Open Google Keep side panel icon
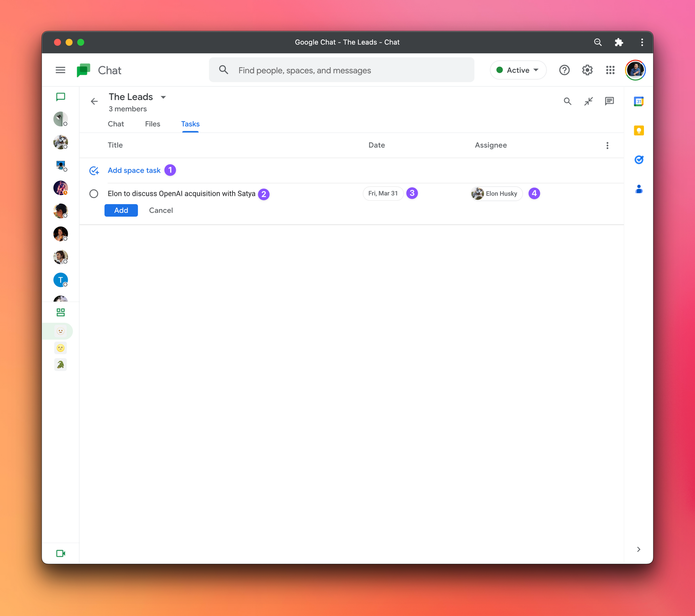The image size is (695, 616). click(x=639, y=131)
